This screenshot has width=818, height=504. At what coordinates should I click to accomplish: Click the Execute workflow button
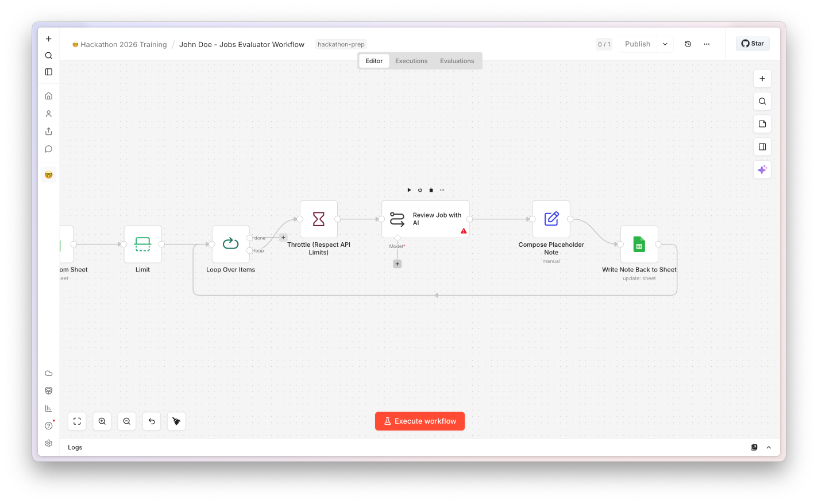pyautogui.click(x=420, y=421)
